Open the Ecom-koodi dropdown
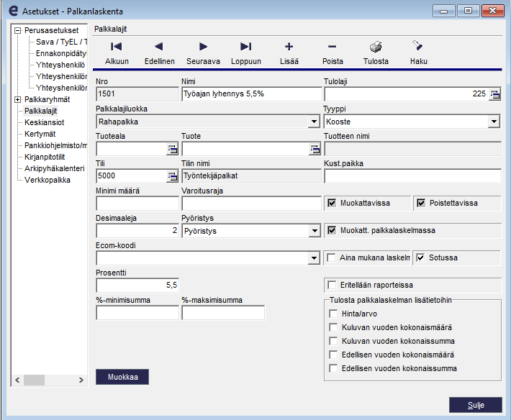The height and width of the screenshot is (420, 511). pyautogui.click(x=314, y=258)
